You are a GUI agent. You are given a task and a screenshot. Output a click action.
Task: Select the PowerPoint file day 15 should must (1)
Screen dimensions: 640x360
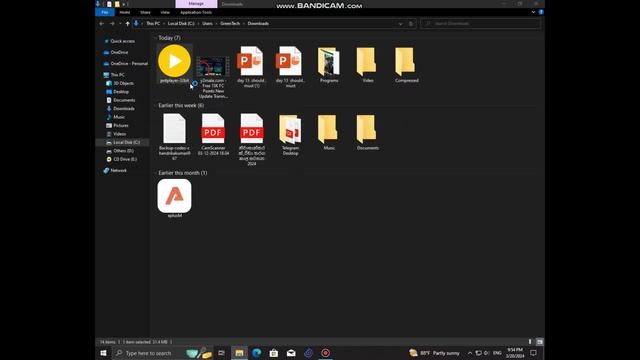tap(251, 61)
